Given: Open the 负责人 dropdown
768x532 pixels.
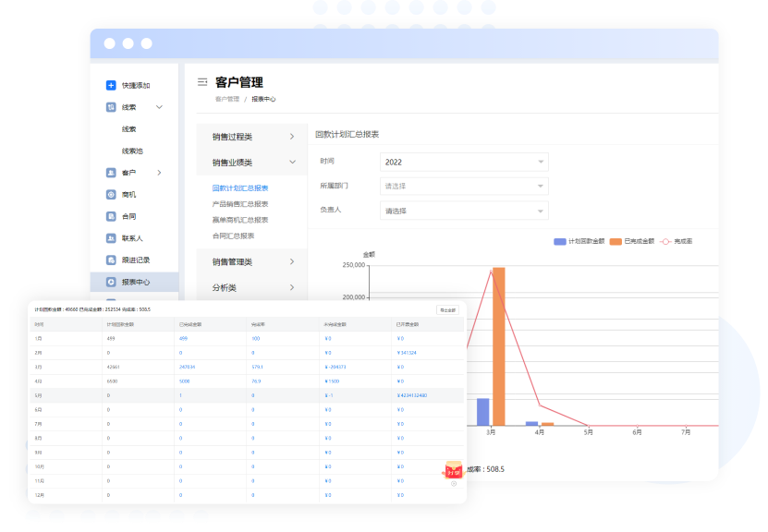Looking at the screenshot, I should coord(464,211).
